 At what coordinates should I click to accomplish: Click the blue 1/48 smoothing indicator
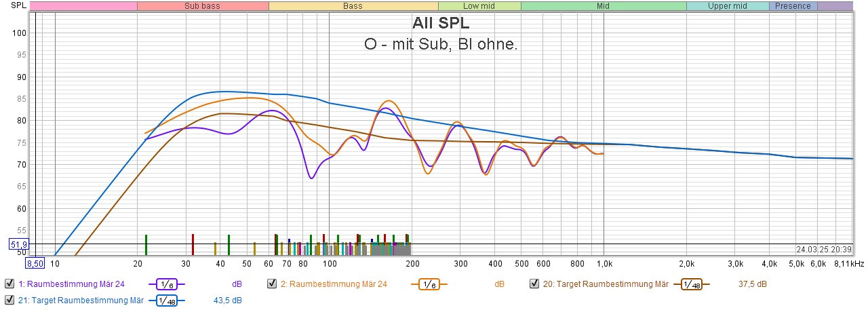coord(167,300)
